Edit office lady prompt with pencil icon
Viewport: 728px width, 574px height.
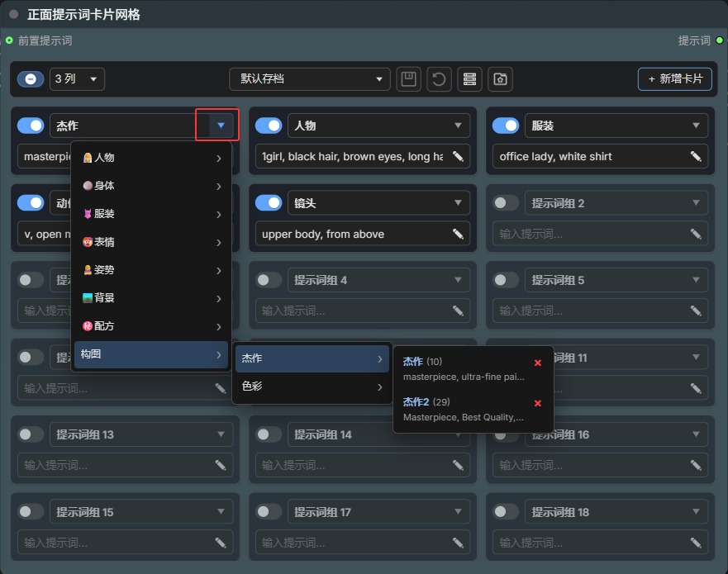(696, 156)
